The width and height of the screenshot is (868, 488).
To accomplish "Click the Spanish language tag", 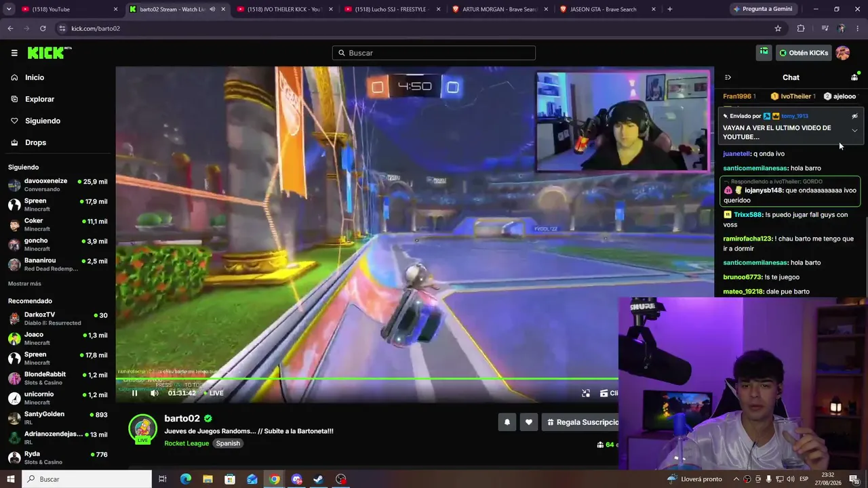I will point(228,443).
